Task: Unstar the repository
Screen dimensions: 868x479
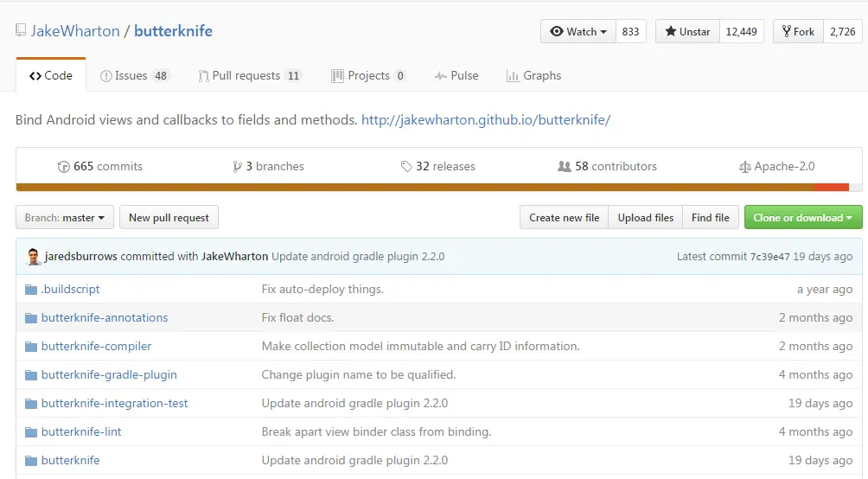Action: (687, 32)
